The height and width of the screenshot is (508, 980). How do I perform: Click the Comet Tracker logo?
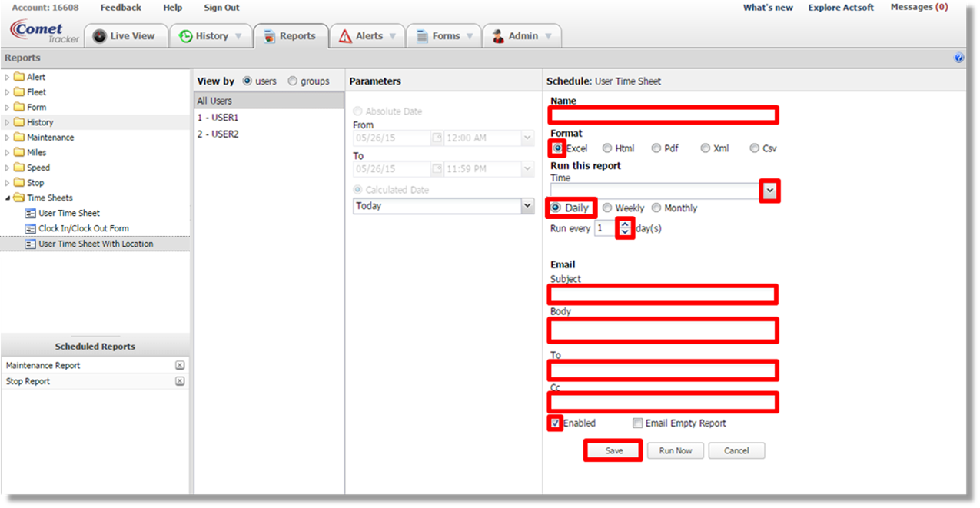pyautogui.click(x=44, y=32)
